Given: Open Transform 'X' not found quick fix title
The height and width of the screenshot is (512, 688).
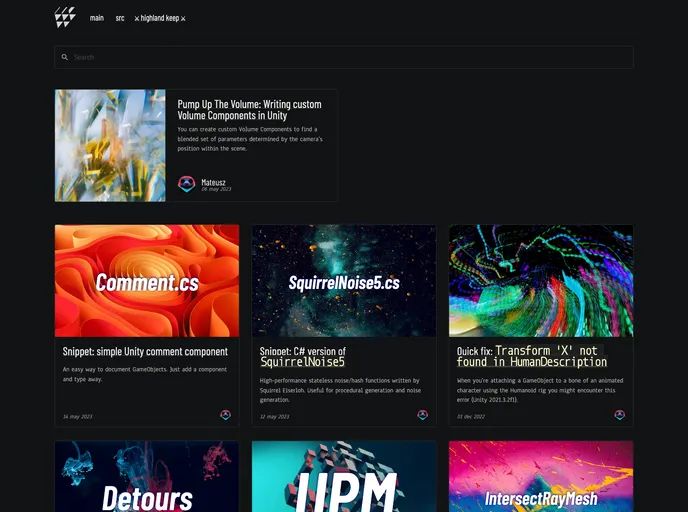Looking at the screenshot, I should point(540,356).
